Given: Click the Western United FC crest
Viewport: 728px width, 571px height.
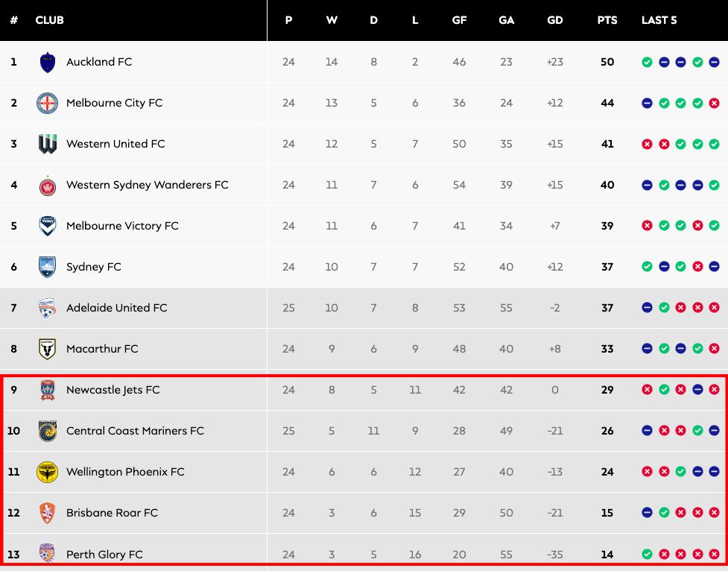Looking at the screenshot, I should coord(48,144).
